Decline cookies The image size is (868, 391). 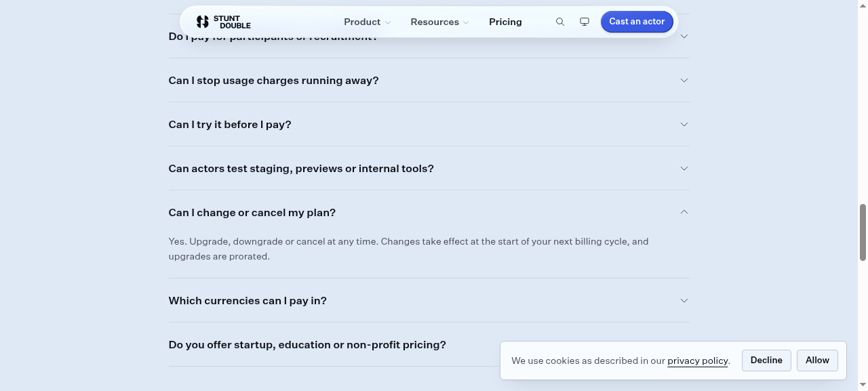click(766, 360)
